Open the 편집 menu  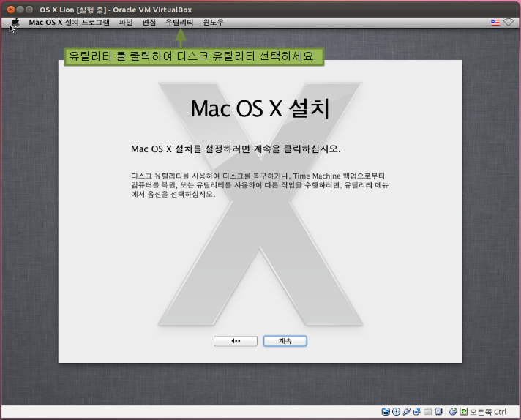pos(149,22)
